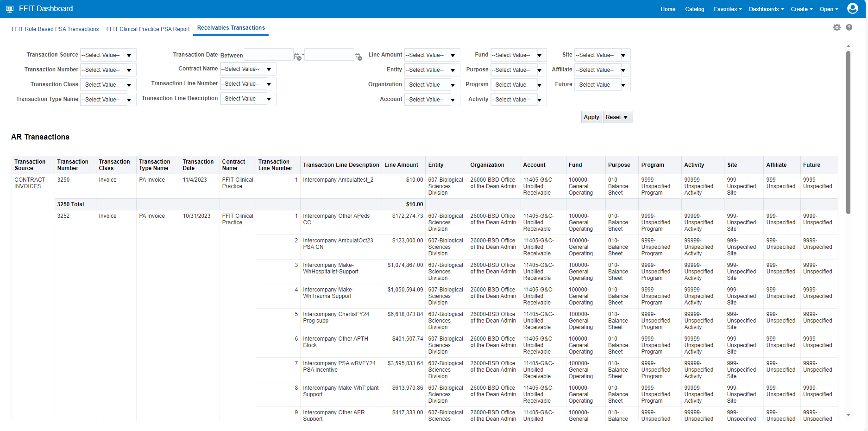Click the $6,618,073.84 line amount

[405, 314]
